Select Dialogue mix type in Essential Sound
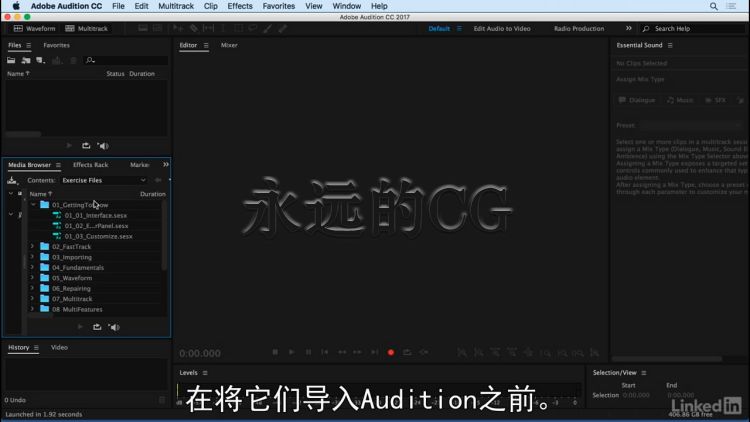This screenshot has height=422, width=750. (x=637, y=100)
